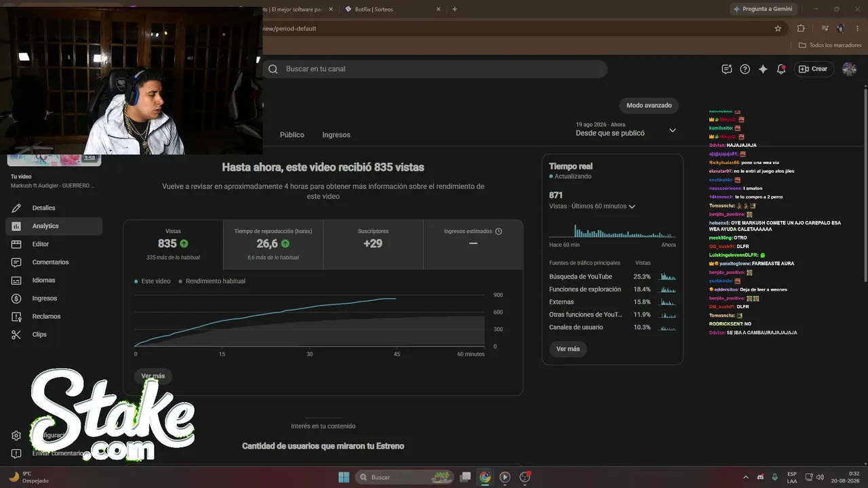Viewport: 868px width, 488px height.
Task: Open the help question-mark icon
Action: pos(745,69)
